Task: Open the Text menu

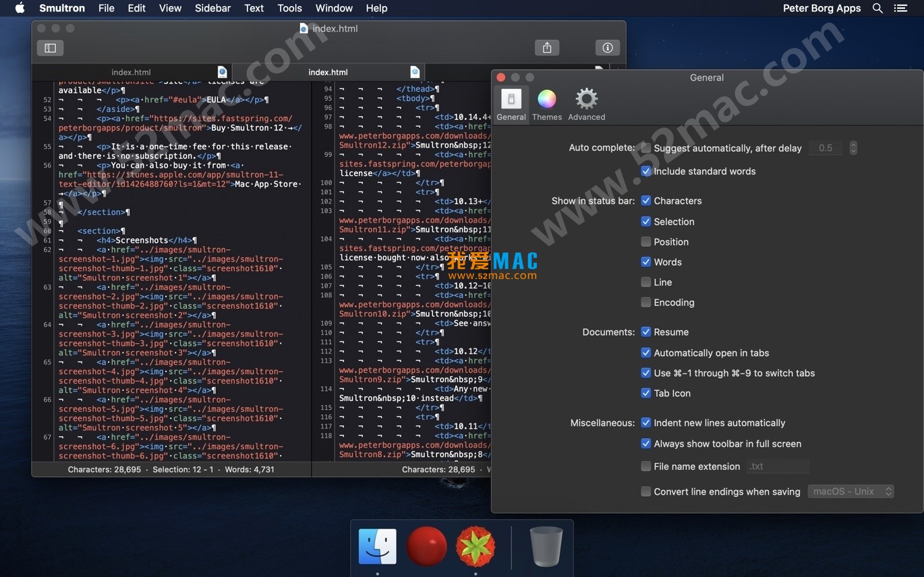Action: 254,8
